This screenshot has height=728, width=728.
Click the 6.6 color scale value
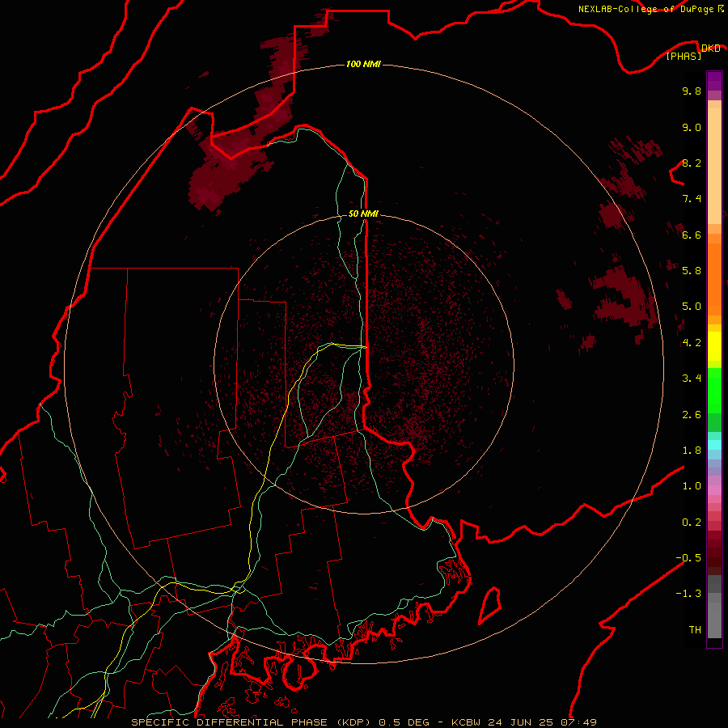tap(692, 235)
